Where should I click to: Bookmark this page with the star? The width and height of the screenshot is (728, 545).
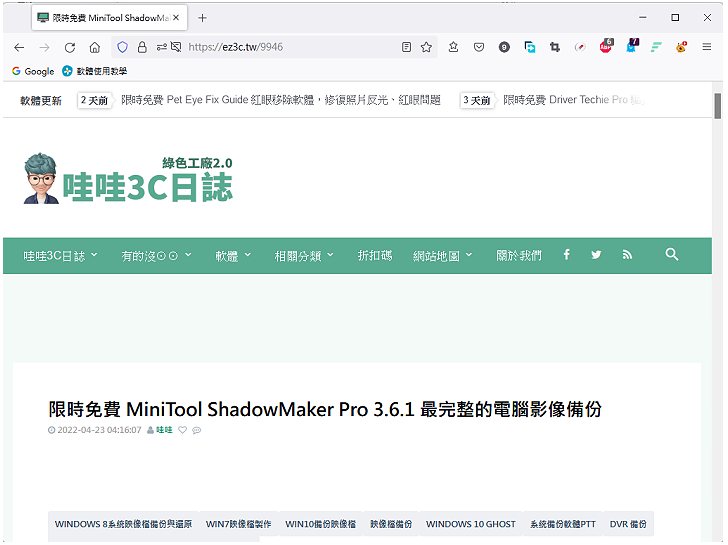point(426,47)
